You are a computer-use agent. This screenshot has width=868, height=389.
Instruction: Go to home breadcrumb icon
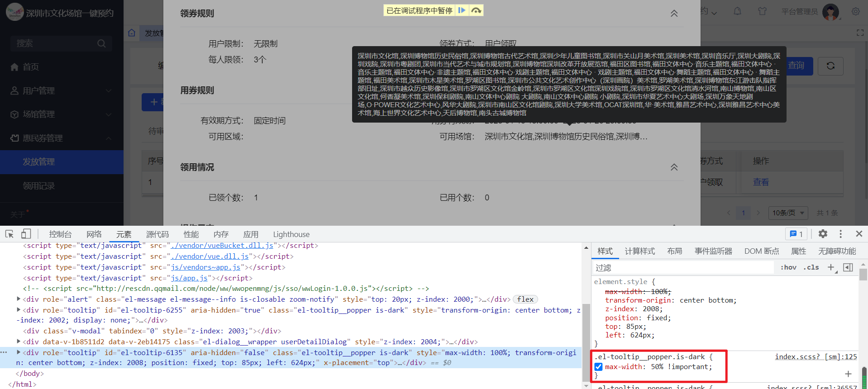132,33
